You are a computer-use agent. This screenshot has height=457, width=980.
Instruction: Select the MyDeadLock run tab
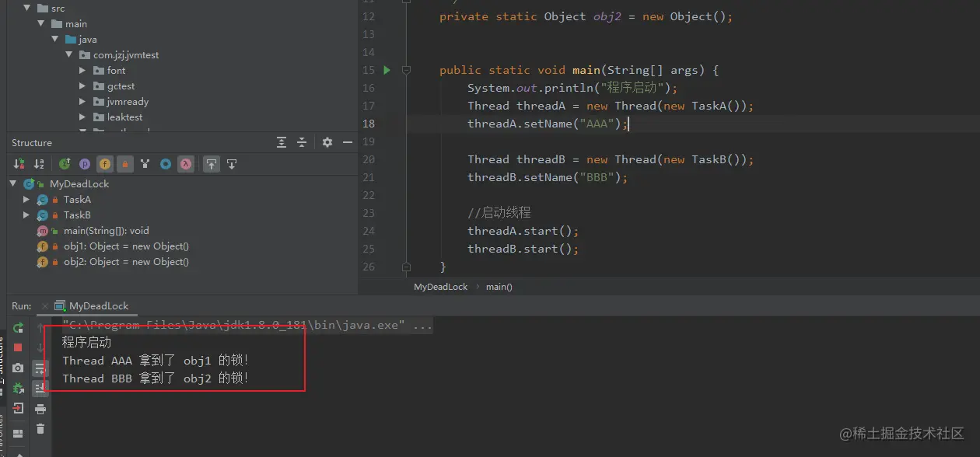pyautogui.click(x=92, y=306)
